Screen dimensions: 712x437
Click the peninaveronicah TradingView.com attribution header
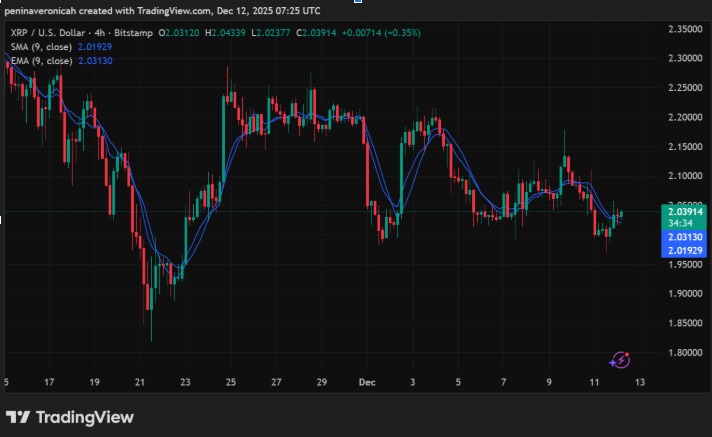pyautogui.click(x=162, y=10)
